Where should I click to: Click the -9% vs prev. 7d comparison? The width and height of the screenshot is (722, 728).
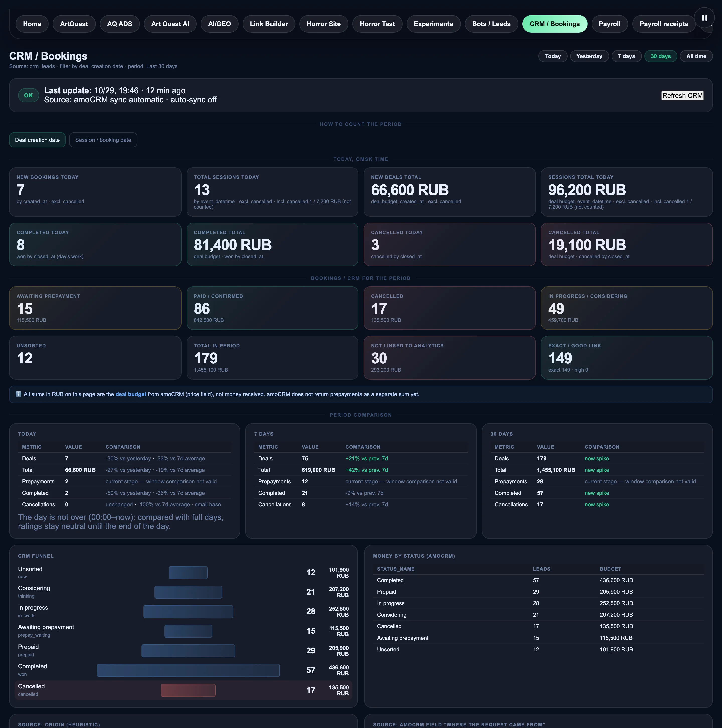[x=365, y=493]
